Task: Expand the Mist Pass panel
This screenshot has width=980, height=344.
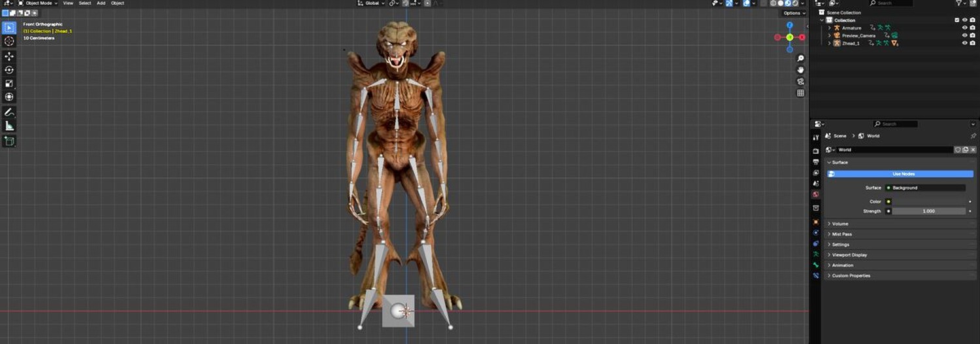Action: 900,234
